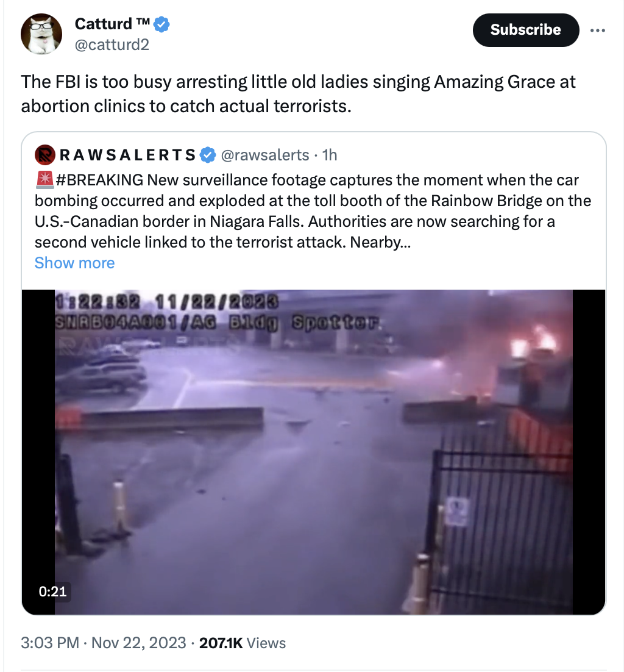This screenshot has width=624, height=672.
Task: Open the RAWSALERTS account name
Action: [127, 155]
